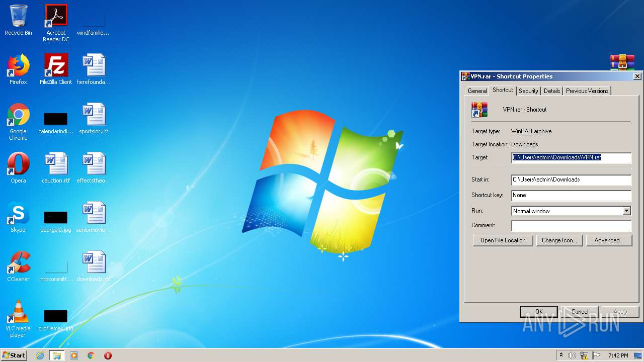Click the Start in field
The image size is (644, 362).
click(x=571, y=179)
